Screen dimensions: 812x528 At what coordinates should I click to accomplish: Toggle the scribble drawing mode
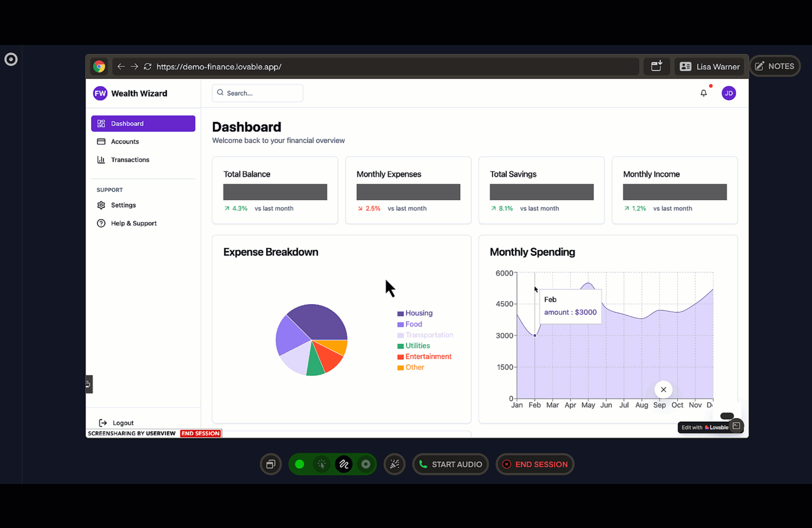(344, 464)
